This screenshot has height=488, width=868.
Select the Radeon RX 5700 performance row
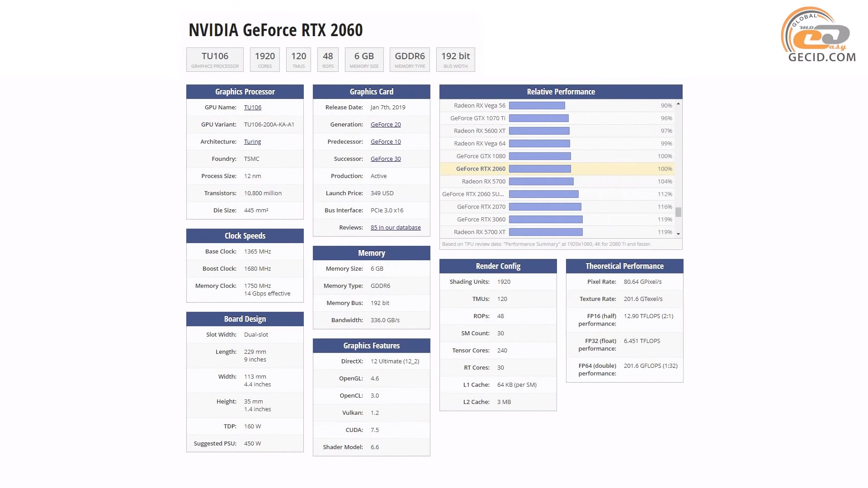(557, 181)
